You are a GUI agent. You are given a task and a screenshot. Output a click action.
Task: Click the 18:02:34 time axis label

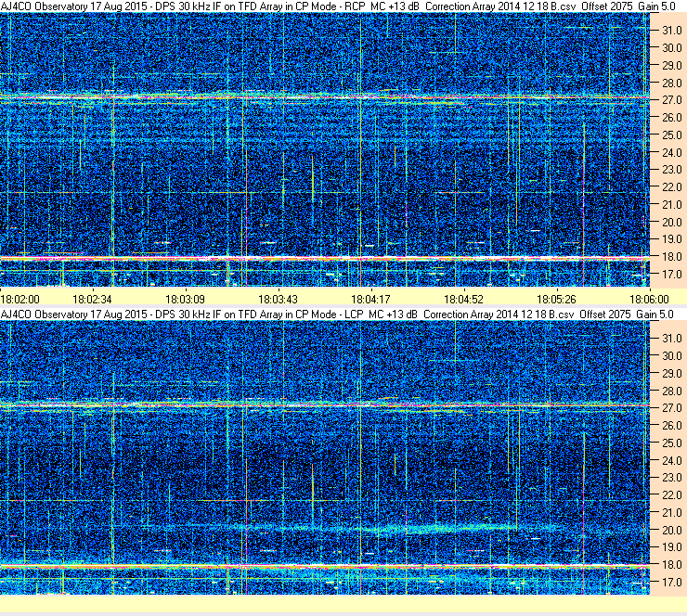92,300
